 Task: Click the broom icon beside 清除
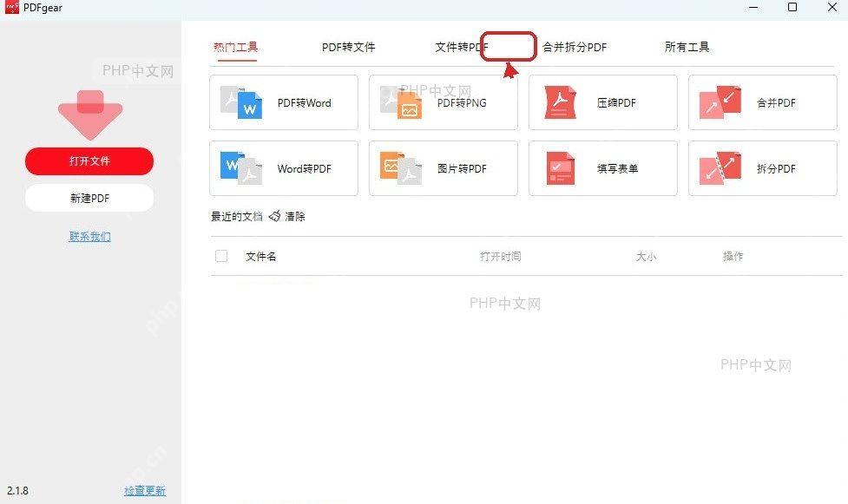tap(275, 216)
